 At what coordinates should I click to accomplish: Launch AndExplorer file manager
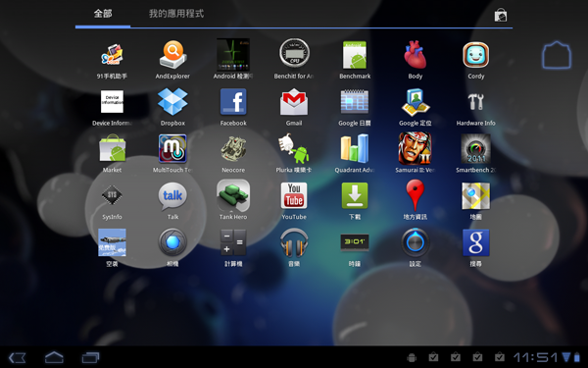(x=172, y=55)
